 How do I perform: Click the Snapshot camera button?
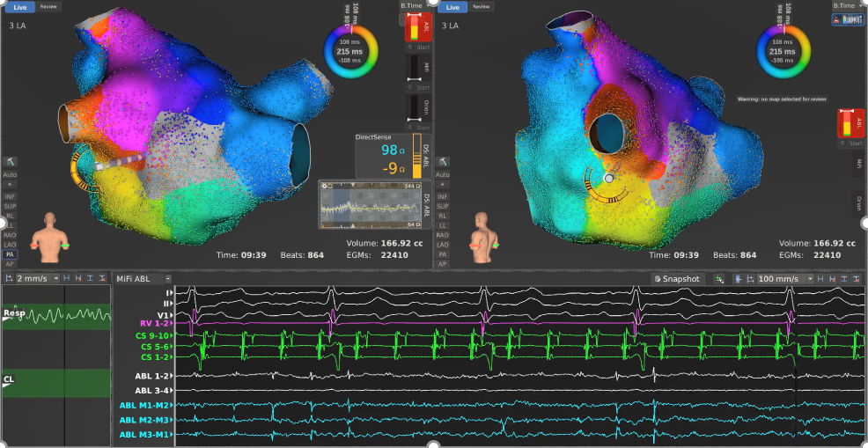676,278
